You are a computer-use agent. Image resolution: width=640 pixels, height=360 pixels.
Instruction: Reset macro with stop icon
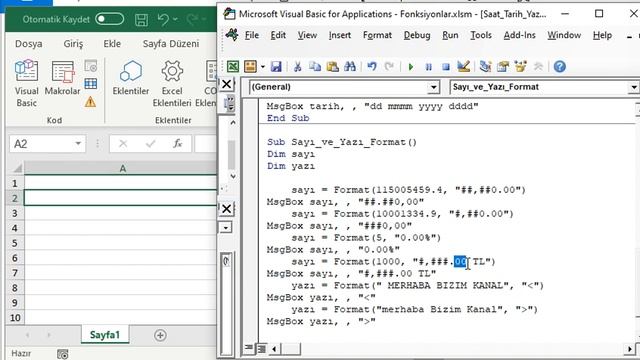pos(446,67)
